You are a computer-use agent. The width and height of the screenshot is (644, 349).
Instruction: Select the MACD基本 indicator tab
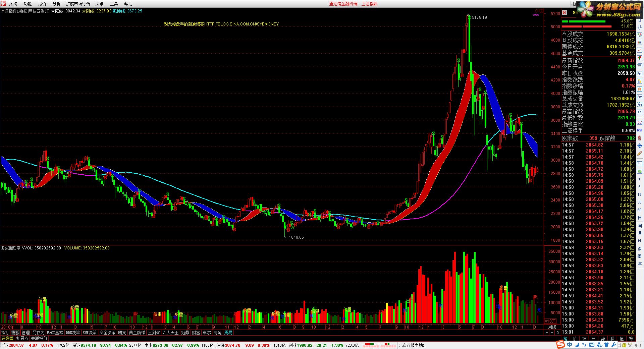tap(55, 333)
